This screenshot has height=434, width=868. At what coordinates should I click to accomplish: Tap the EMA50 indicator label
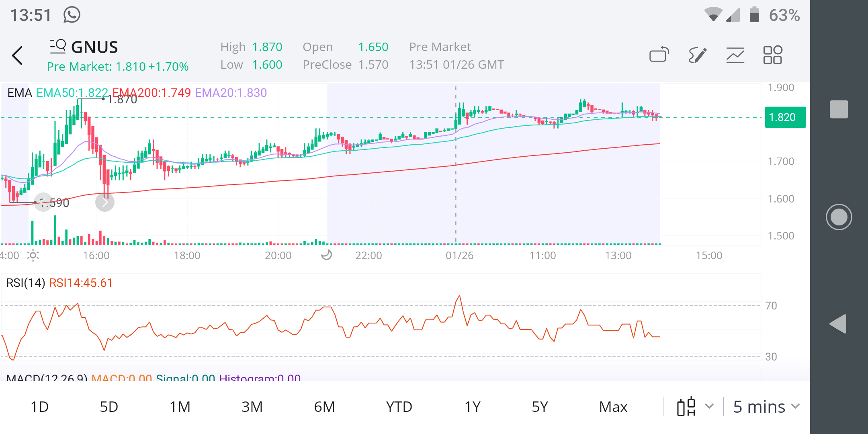tap(72, 93)
